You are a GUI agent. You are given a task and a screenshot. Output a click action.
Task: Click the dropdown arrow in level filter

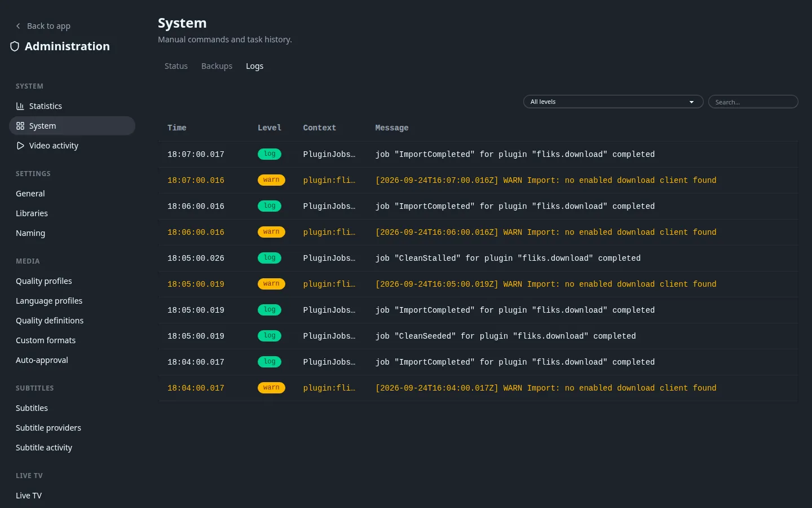691,102
